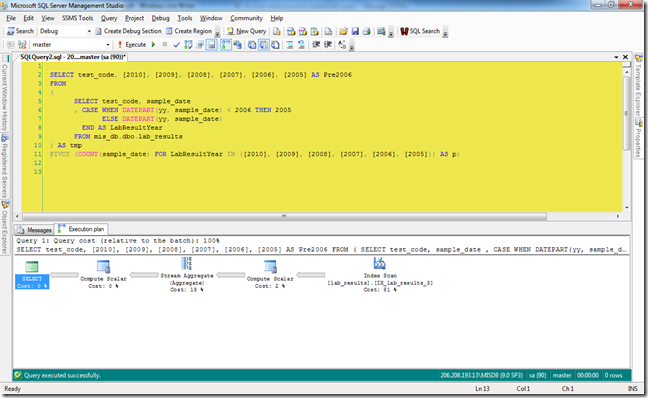Expand SQL Search toolbar overflow options
Viewport: 648px width, 398px height.
(x=445, y=32)
